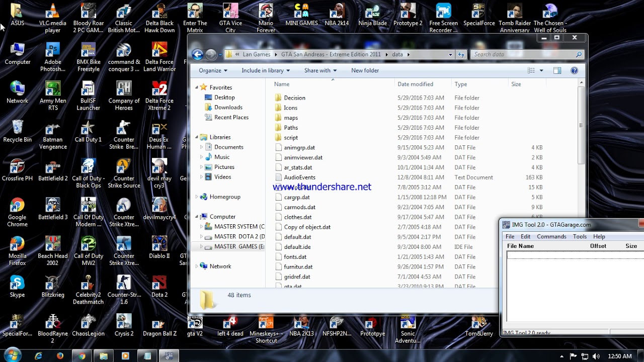Click Lan Games in the address breadcrumb
The width and height of the screenshot is (644, 362).
point(256,54)
